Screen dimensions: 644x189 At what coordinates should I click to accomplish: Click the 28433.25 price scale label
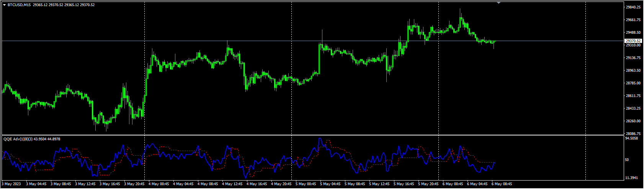point(633,108)
